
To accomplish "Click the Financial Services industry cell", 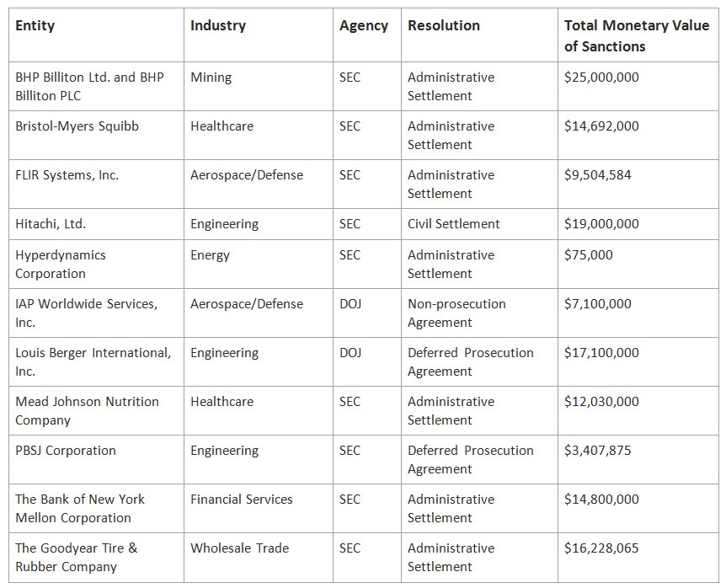I will pos(242,500).
